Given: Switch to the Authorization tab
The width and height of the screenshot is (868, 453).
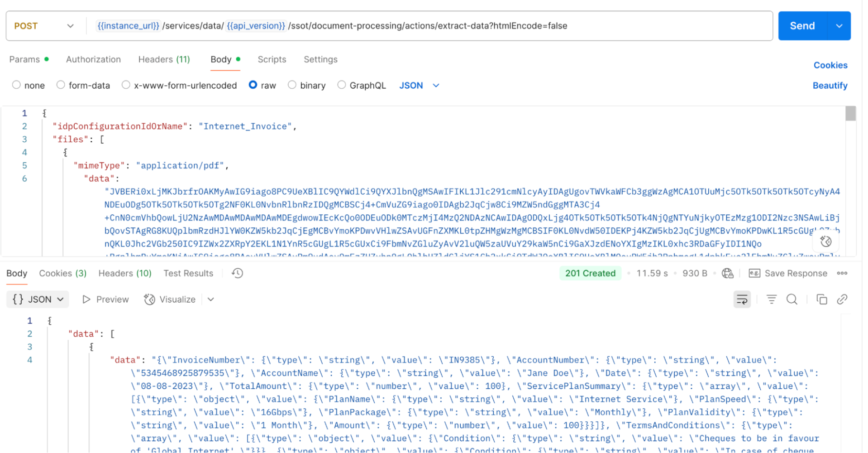Looking at the screenshot, I should pos(94,59).
